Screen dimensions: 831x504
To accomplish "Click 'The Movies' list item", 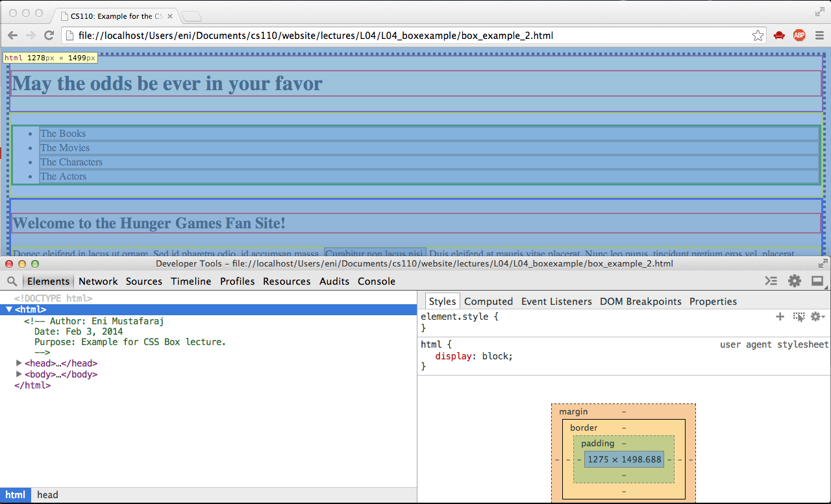I will [x=65, y=148].
